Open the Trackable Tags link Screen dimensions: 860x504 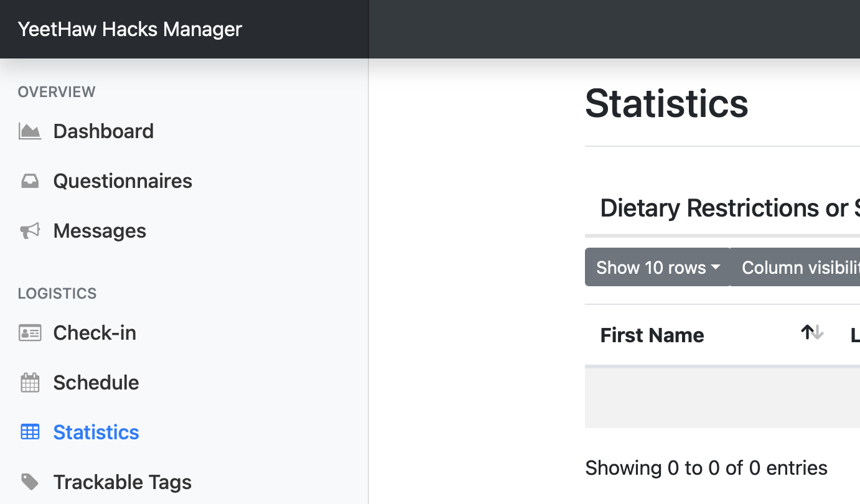point(122,482)
